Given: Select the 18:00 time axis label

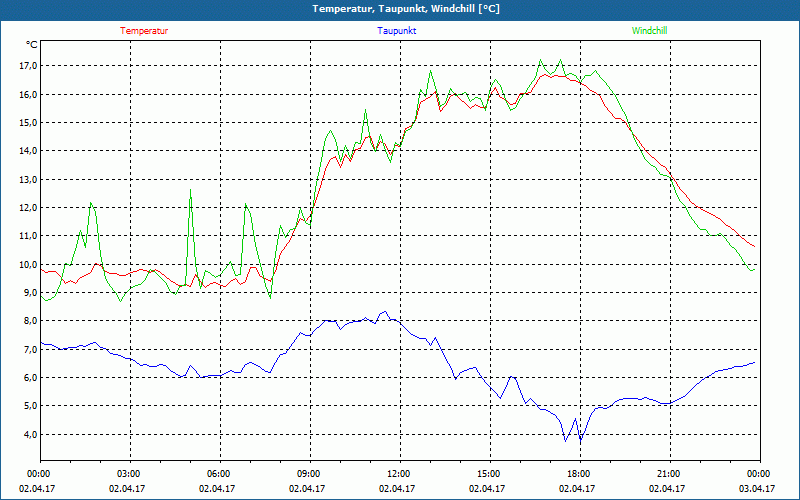Looking at the screenshot, I should [x=578, y=474].
